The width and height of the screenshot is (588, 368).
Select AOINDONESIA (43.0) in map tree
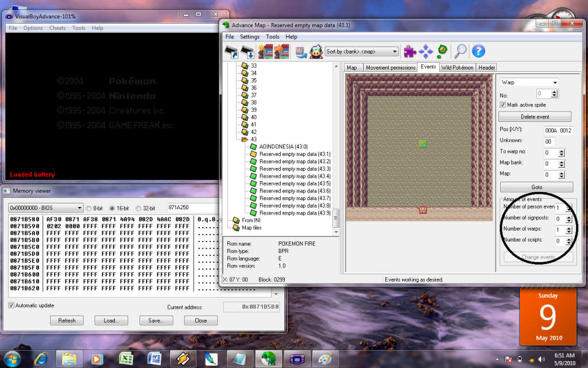[x=283, y=147]
